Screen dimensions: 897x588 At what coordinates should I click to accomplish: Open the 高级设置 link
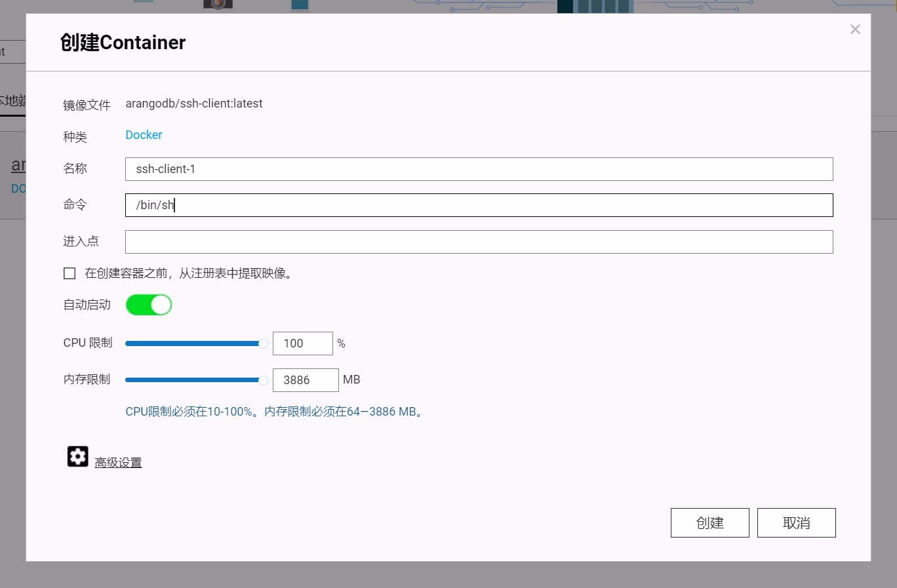click(118, 463)
